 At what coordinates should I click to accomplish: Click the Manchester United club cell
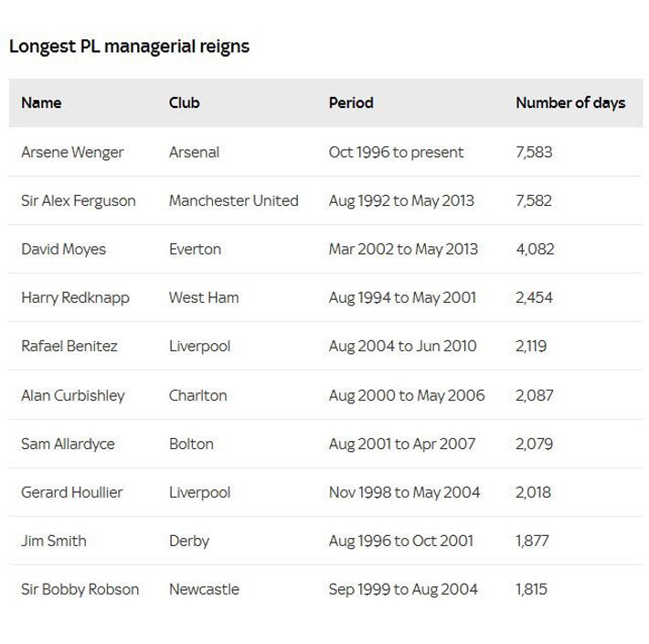(x=233, y=200)
